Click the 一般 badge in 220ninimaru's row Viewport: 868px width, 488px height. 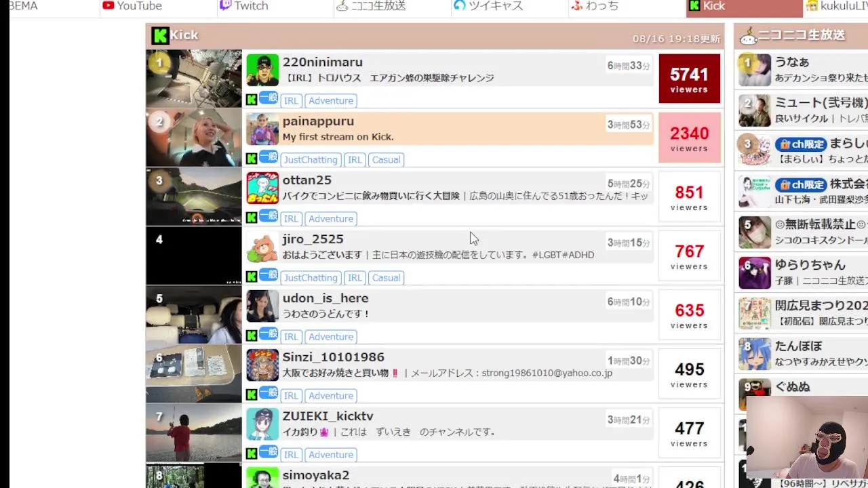click(269, 98)
